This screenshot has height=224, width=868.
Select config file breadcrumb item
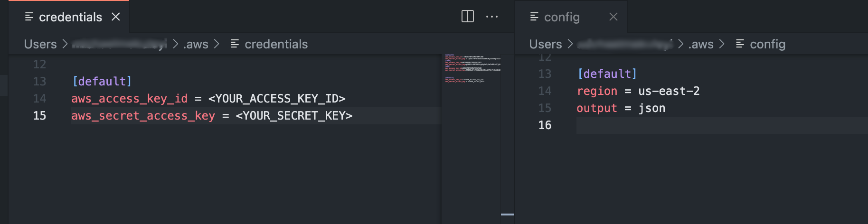(x=767, y=44)
